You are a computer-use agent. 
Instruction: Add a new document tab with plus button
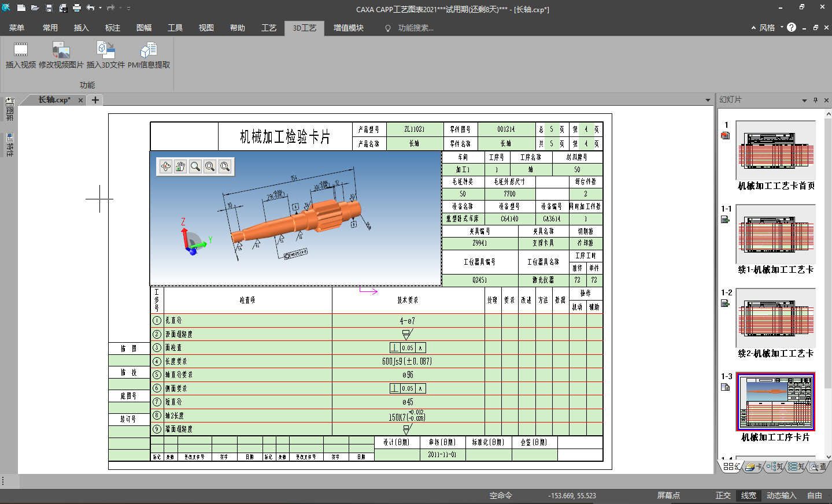95,100
